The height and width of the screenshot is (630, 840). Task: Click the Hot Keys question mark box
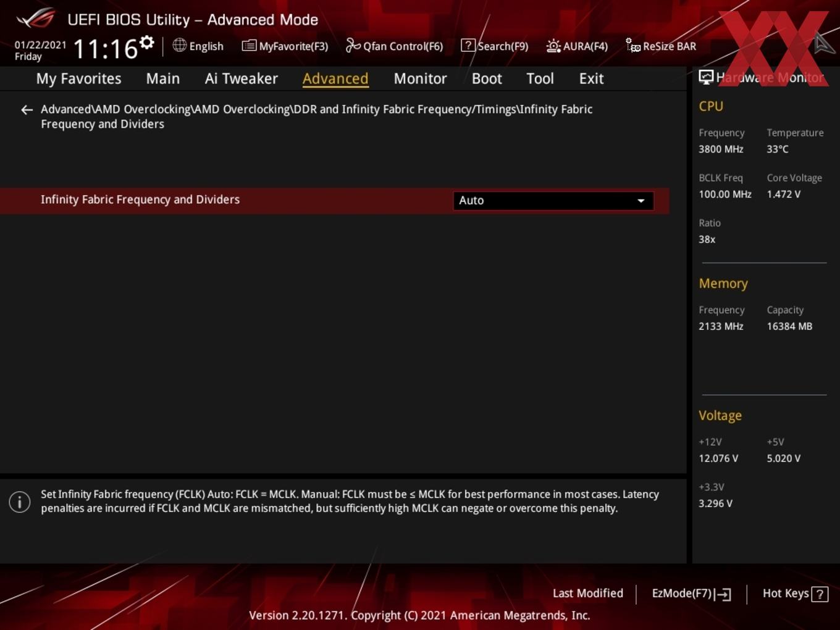pos(820,594)
